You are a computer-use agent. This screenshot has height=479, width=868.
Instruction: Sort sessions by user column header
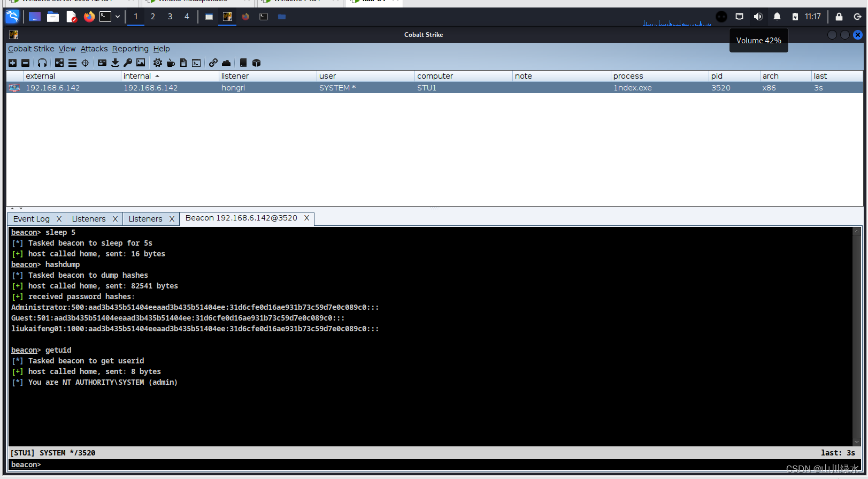click(x=366, y=76)
